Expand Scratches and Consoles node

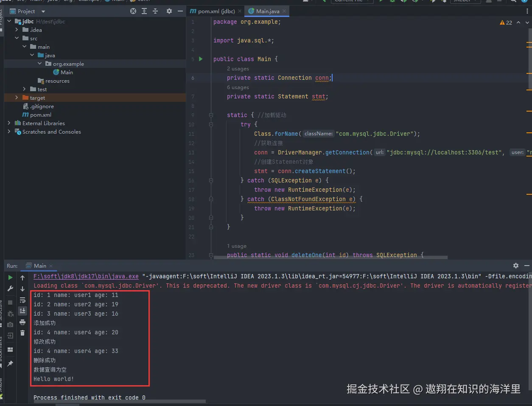coord(9,132)
